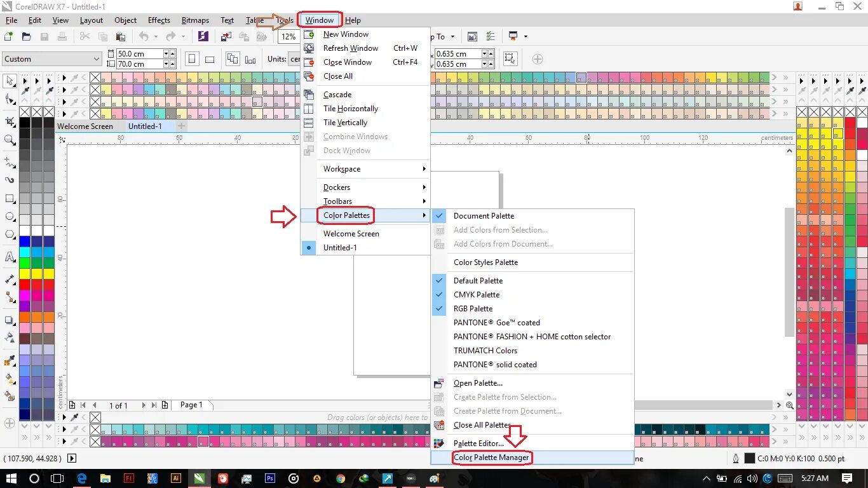868x488 pixels.
Task: Select the Drop Shadow tool
Action: point(10,320)
